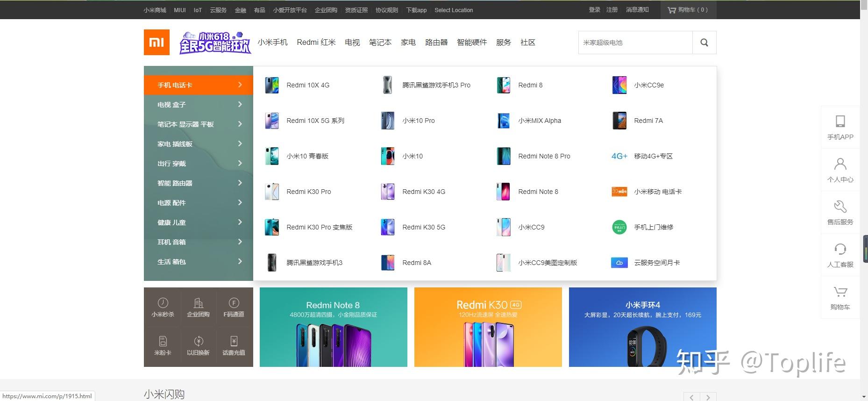Open the Redmi K30 4G banner

pos(488,327)
